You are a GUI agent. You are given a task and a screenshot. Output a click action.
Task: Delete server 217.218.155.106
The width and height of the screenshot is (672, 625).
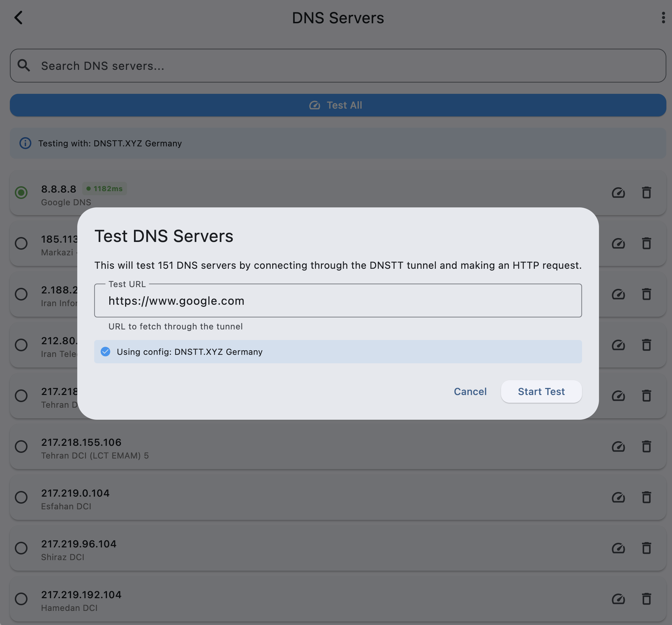click(x=646, y=447)
